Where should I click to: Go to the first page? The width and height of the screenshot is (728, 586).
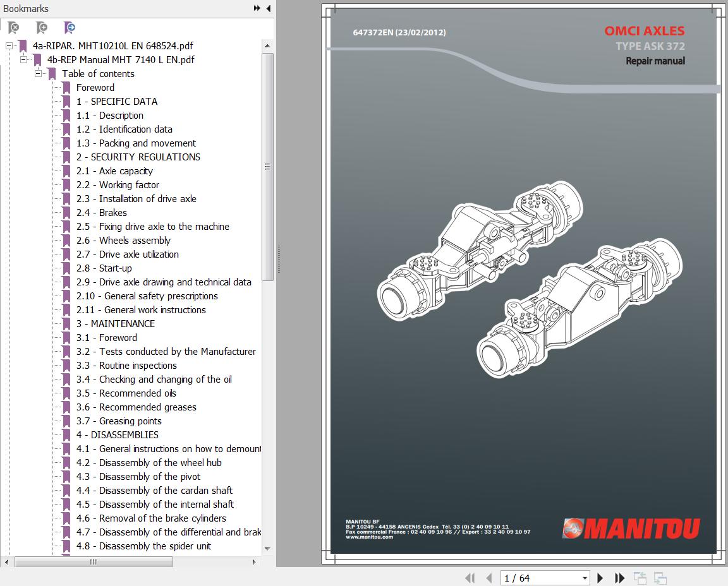point(470,578)
